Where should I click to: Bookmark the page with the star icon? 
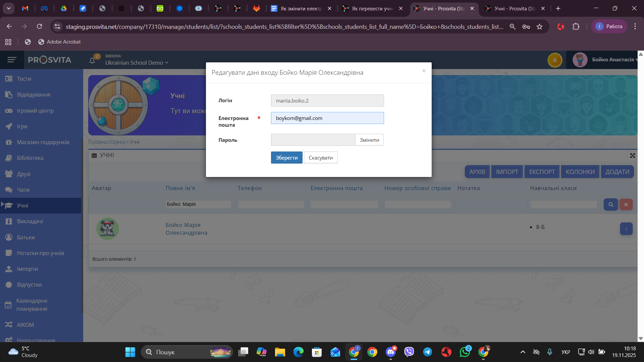[x=539, y=26]
